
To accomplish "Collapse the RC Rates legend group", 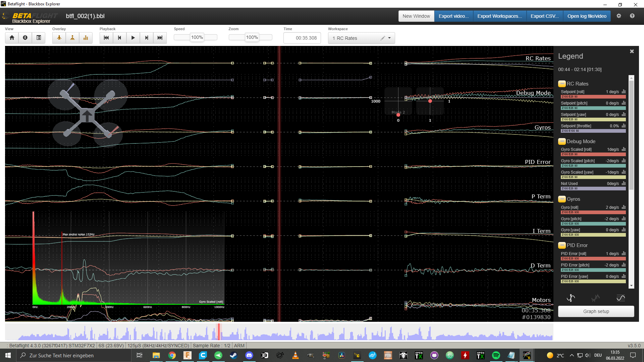I will [562, 84].
